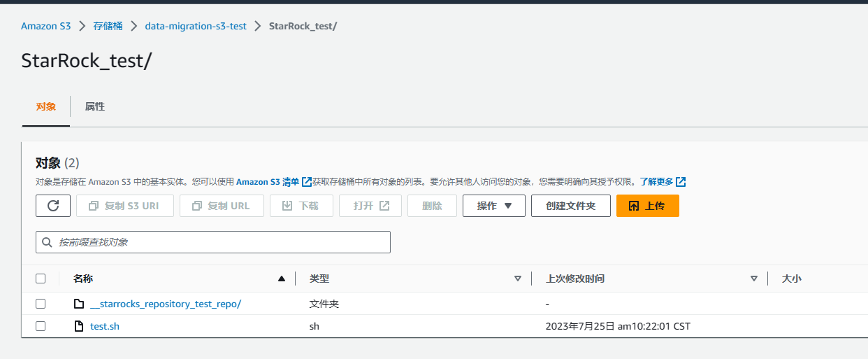868x359 pixels.
Task: Open the 类型 column sort arrow
Action: coord(518,279)
